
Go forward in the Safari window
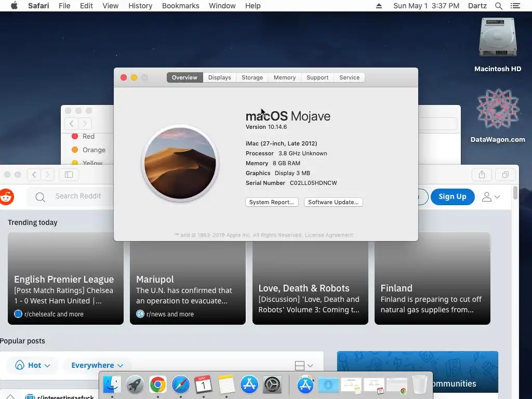(x=47, y=175)
